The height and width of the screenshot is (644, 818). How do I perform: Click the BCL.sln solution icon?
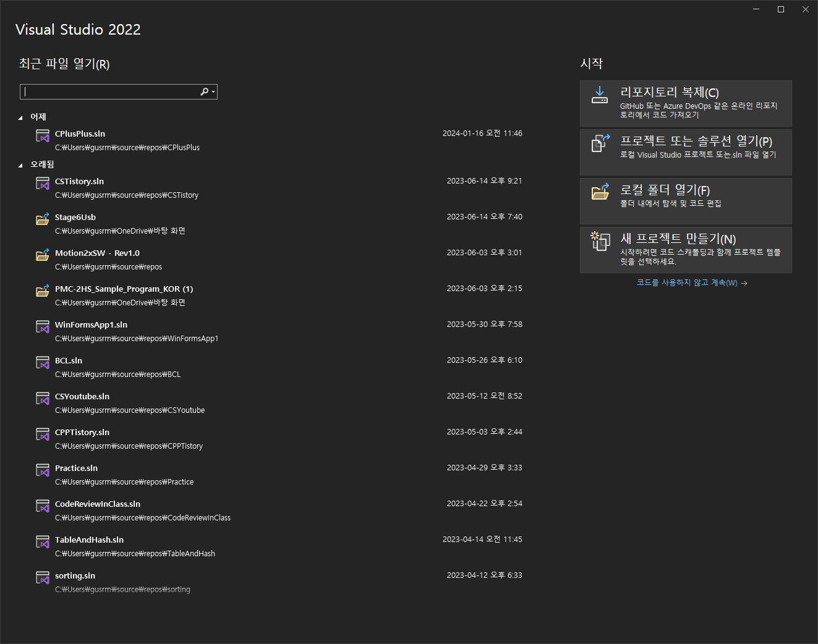[43, 363]
